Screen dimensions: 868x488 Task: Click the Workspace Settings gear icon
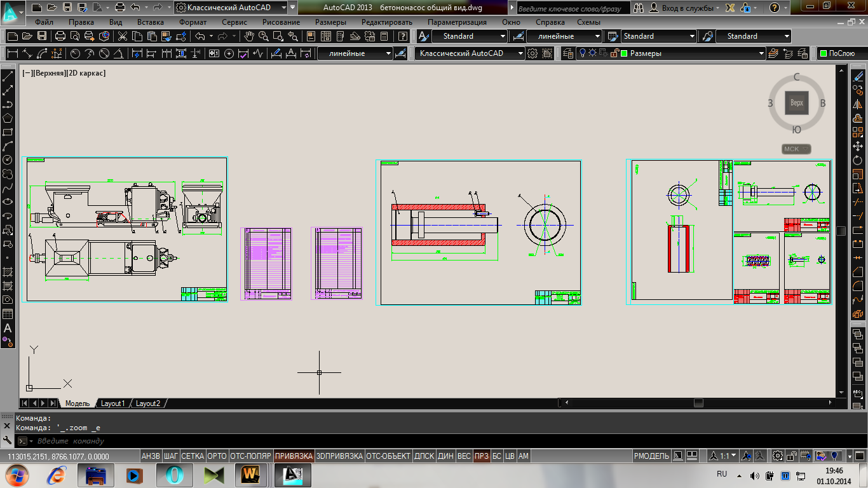(532, 53)
